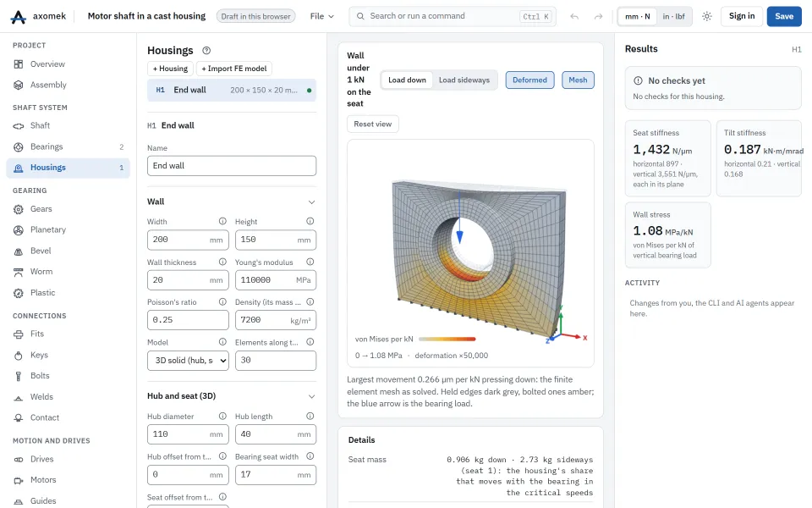Screen dimensions: 812x508
Task: Click the Hub diameter info icon
Action: [222, 416]
